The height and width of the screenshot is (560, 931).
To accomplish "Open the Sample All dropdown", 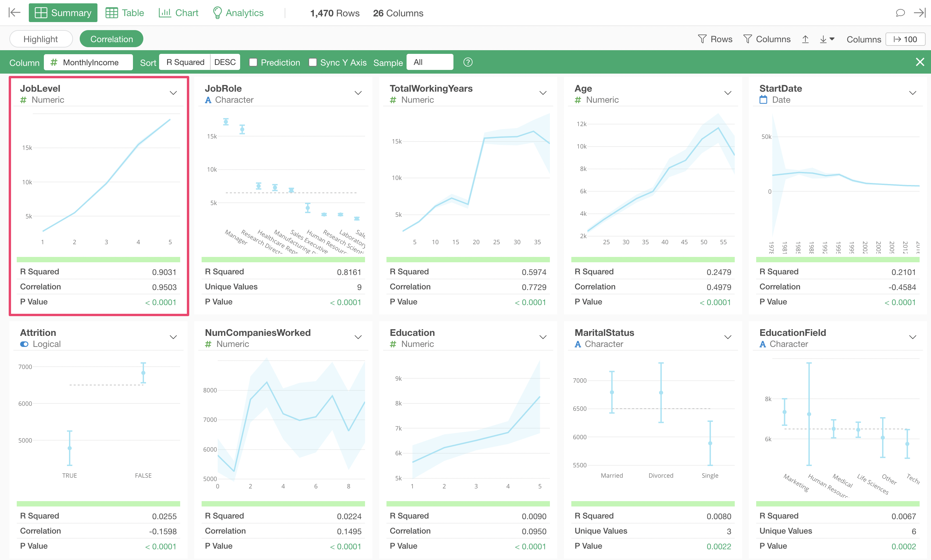I will tap(429, 62).
